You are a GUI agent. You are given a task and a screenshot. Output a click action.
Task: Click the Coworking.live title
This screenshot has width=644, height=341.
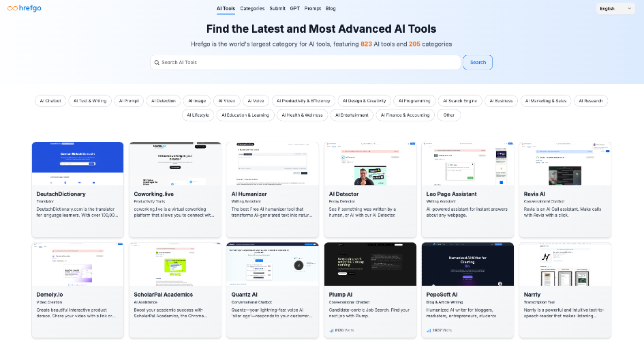coord(153,194)
